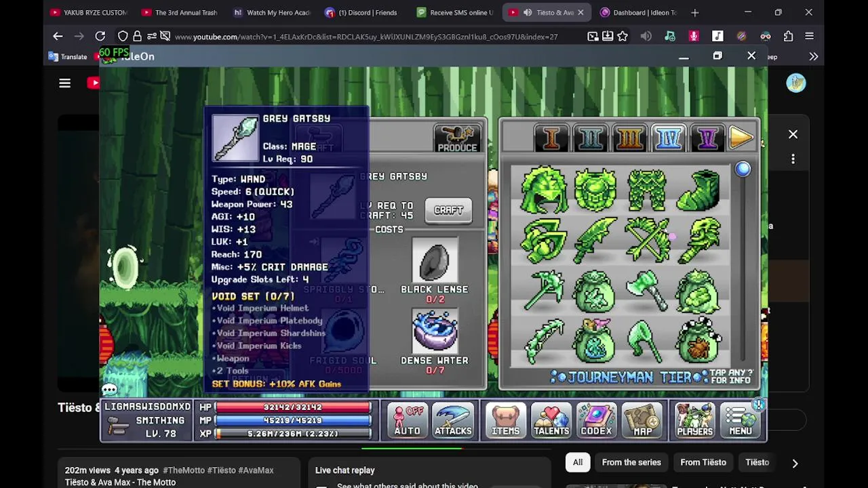Screen dimensions: 868x488
Task: Open crafting tier IV tab
Action: [x=669, y=138]
